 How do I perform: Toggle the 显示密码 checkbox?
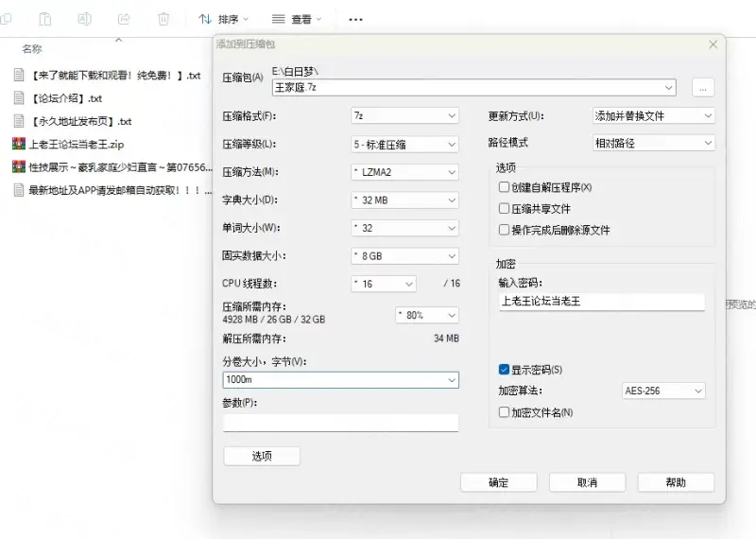coord(505,370)
